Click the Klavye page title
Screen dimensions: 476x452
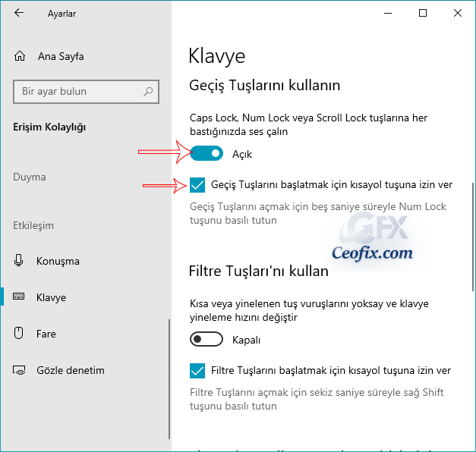[217, 56]
